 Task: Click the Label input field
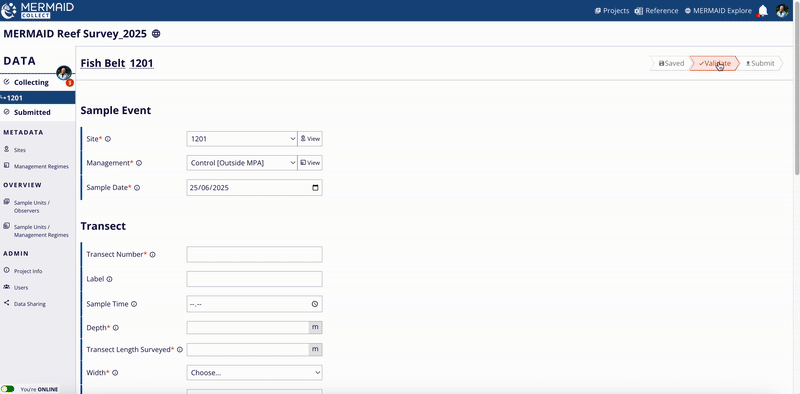click(x=254, y=279)
